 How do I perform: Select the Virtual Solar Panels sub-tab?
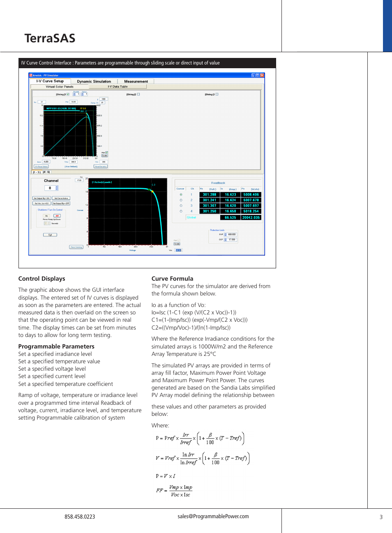60,87
